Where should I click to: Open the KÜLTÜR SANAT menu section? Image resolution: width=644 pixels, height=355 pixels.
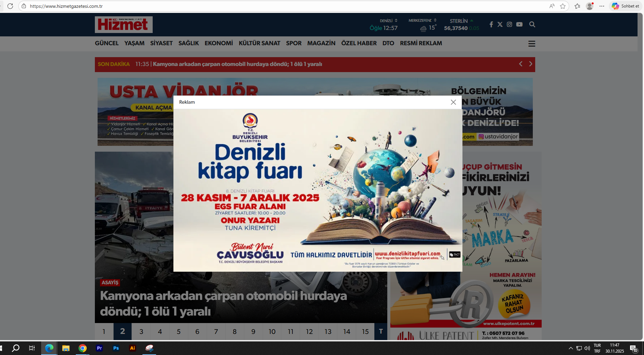point(259,44)
